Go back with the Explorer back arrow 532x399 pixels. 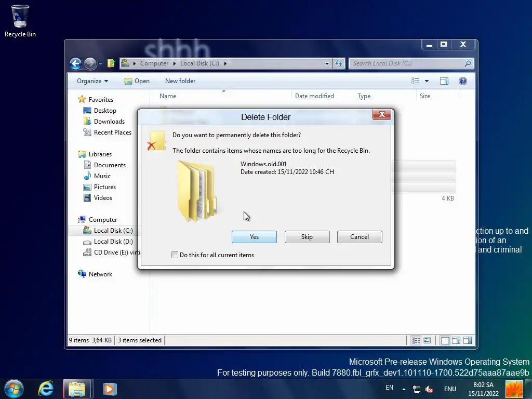pyautogui.click(x=76, y=63)
